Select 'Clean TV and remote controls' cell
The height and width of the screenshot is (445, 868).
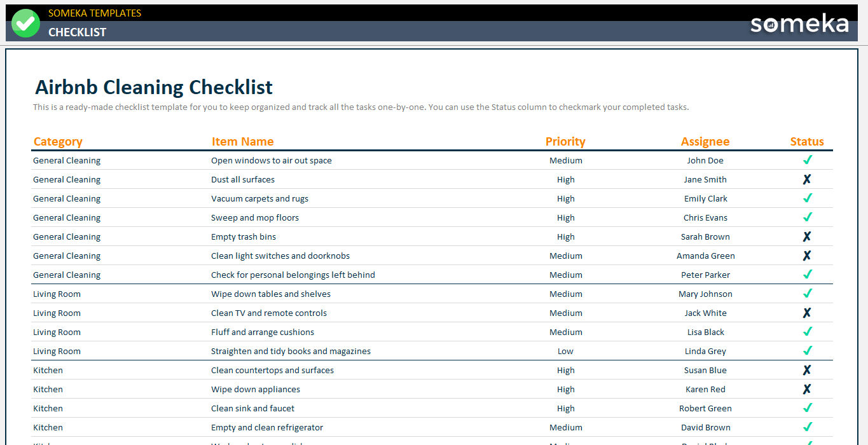coord(269,313)
